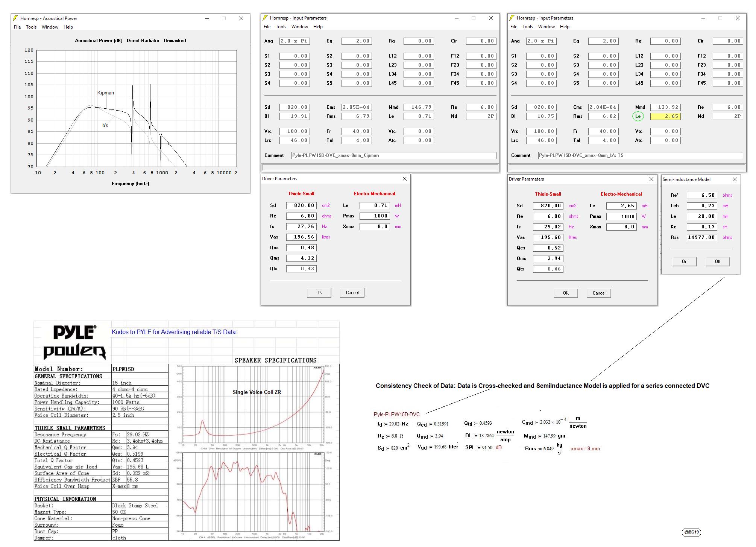Open Help menu in Acoustical Power window

[x=68, y=27]
